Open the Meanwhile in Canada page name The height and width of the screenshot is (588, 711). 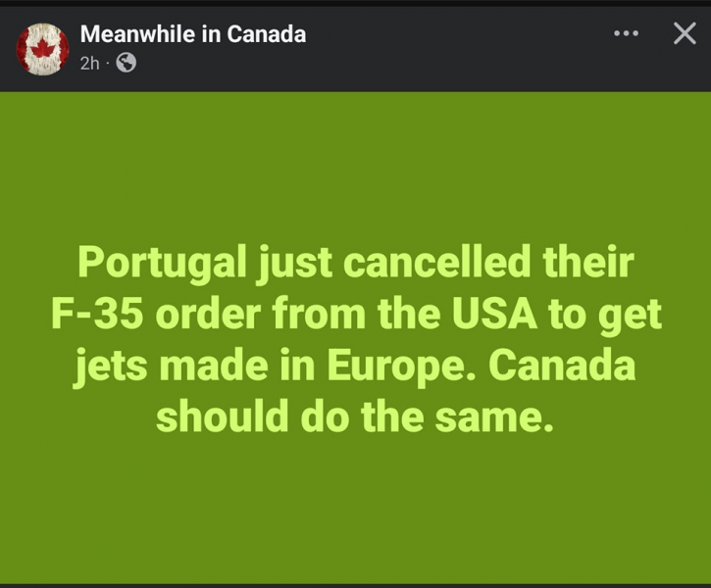click(x=193, y=34)
